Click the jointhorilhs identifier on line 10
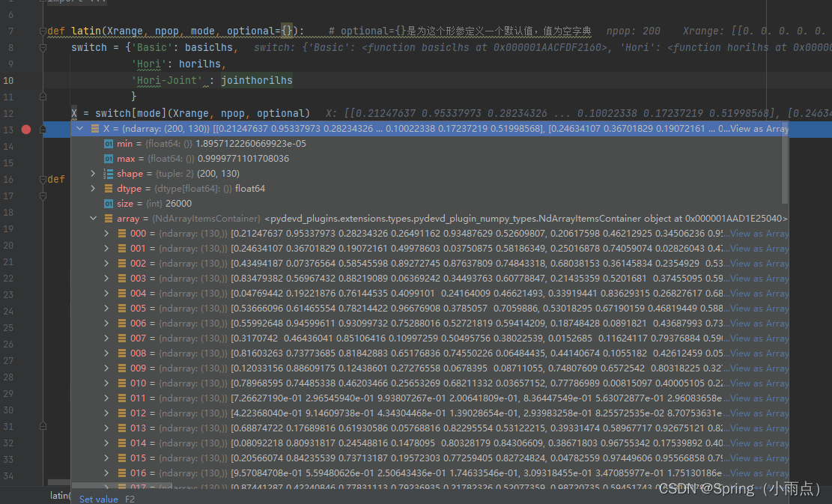 (x=256, y=80)
